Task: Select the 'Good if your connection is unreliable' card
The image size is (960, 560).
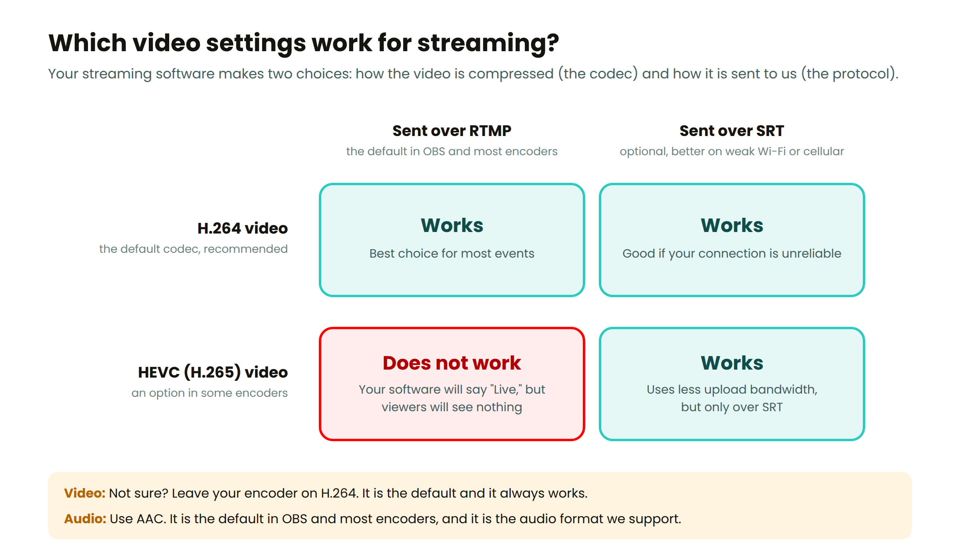Action: [732, 240]
